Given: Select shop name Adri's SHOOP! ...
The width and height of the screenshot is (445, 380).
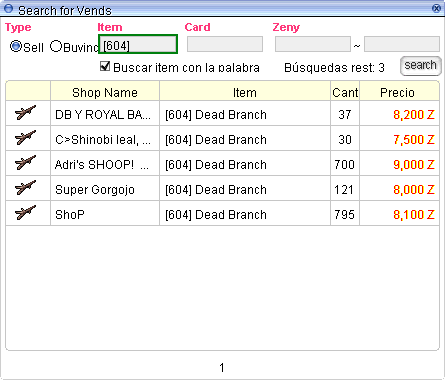Looking at the screenshot, I should coord(102,165).
